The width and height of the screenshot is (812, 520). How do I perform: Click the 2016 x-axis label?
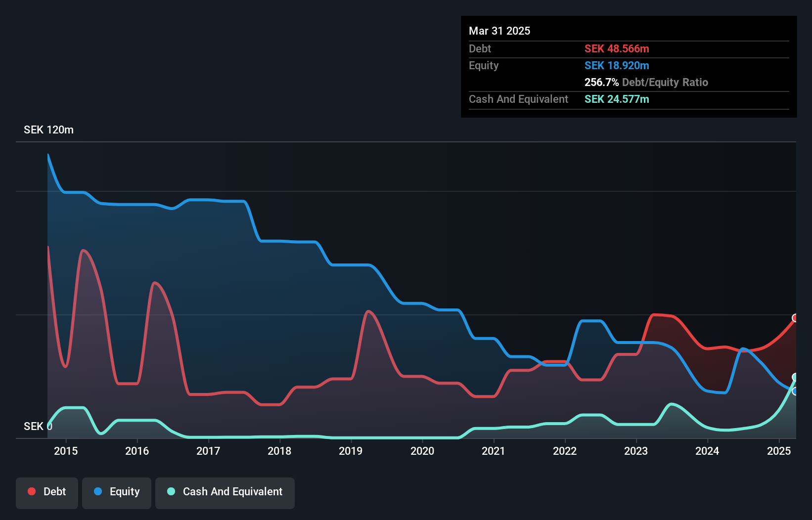coord(137,451)
